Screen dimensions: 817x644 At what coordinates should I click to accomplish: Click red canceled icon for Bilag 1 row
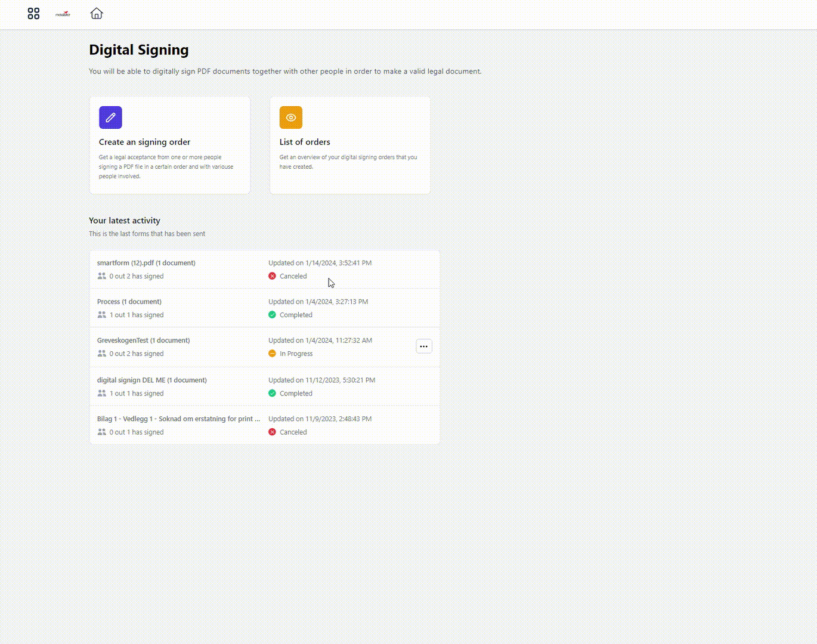point(272,432)
